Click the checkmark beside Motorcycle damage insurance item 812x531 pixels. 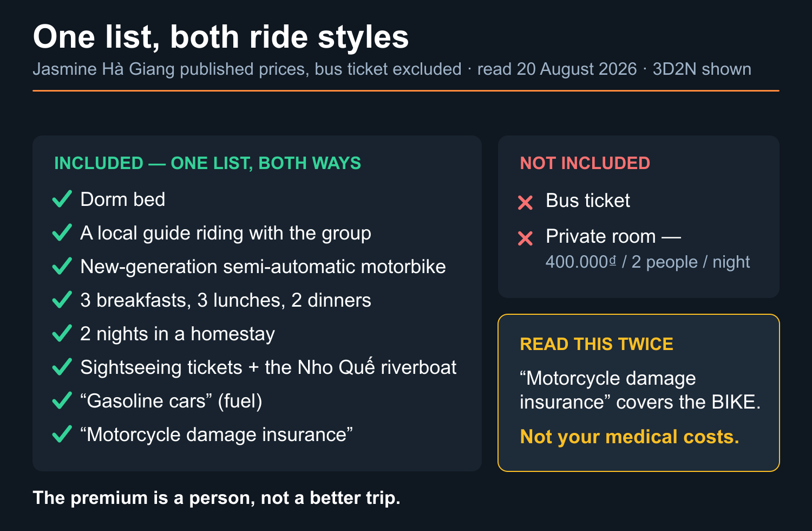(x=62, y=435)
